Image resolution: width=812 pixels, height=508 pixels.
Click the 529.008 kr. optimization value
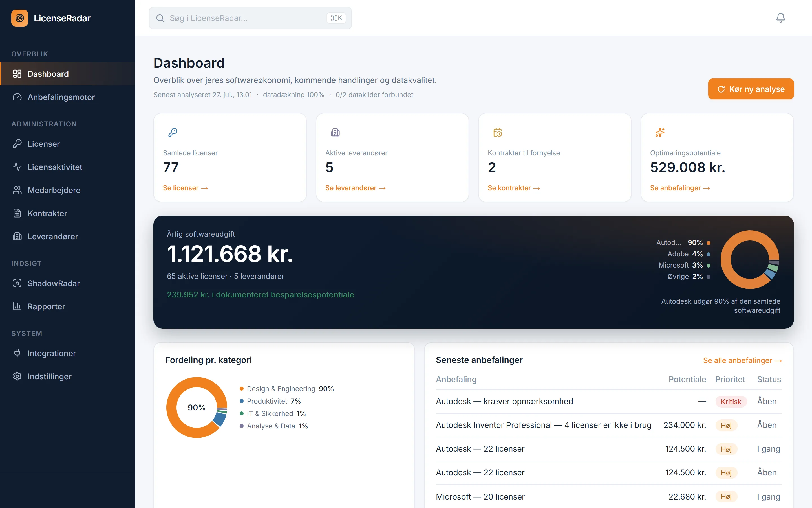coord(687,167)
